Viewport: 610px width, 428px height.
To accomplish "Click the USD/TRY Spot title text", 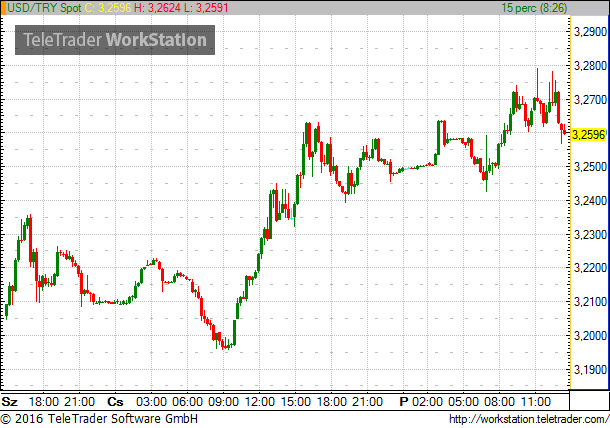I will point(44,7).
